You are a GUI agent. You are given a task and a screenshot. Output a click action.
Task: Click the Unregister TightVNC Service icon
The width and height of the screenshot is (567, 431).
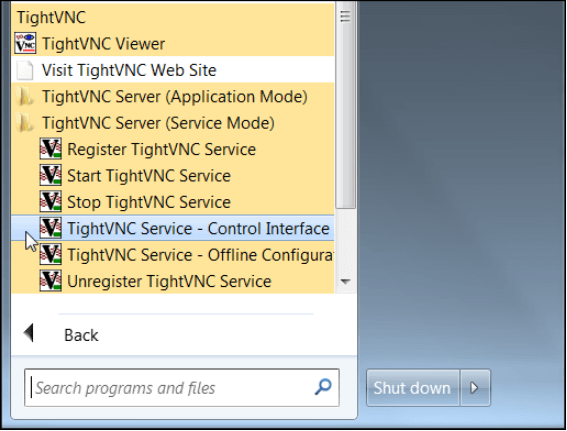pos(50,281)
